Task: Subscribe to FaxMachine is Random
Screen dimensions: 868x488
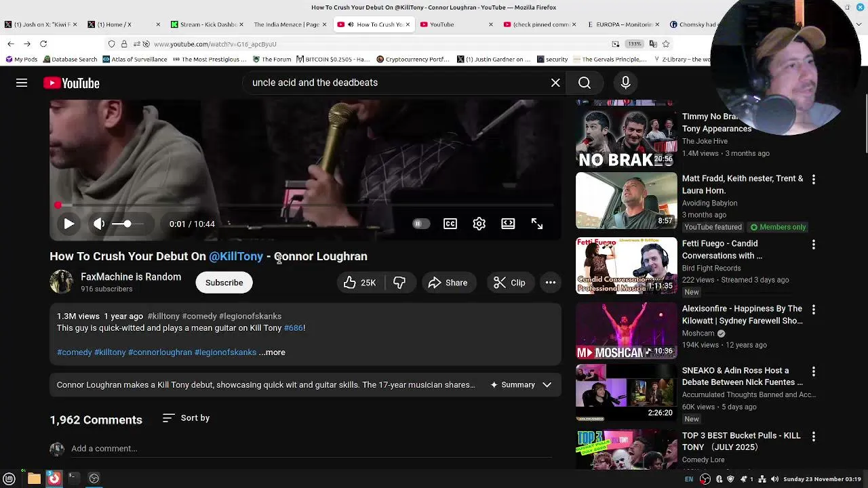Action: pos(224,283)
